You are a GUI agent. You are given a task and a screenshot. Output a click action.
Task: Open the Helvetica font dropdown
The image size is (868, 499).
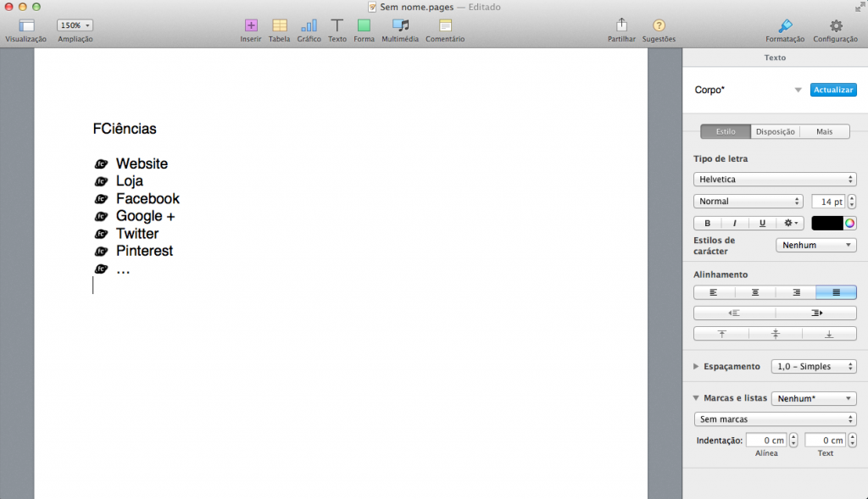click(775, 180)
